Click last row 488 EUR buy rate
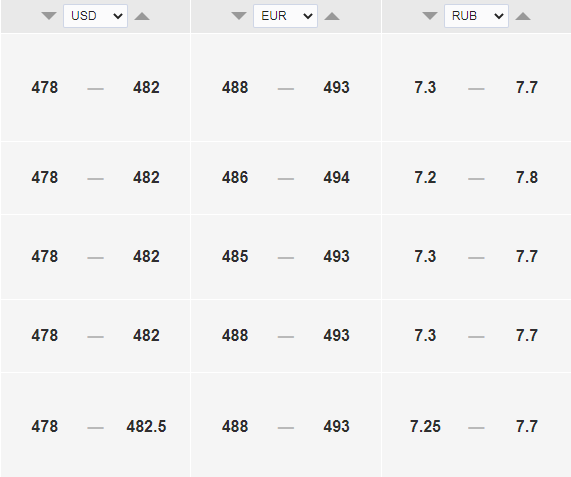The width and height of the screenshot is (571, 477). tap(235, 426)
